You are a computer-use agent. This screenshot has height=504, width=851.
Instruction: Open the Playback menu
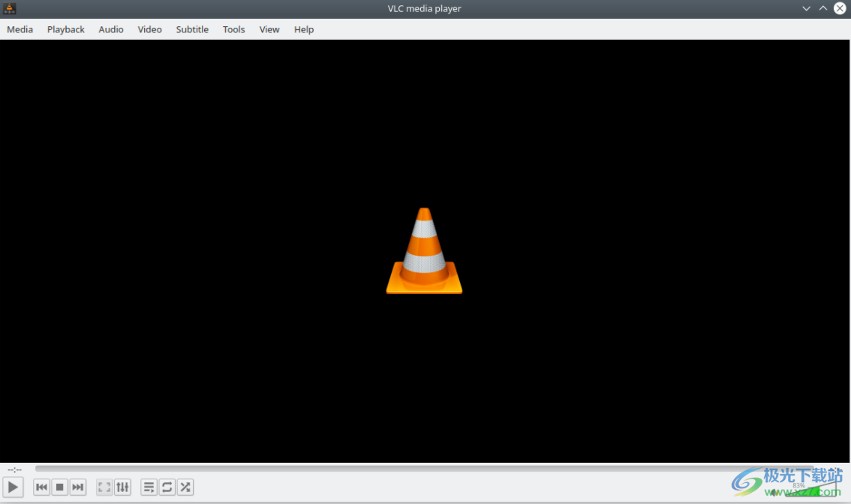(x=66, y=29)
